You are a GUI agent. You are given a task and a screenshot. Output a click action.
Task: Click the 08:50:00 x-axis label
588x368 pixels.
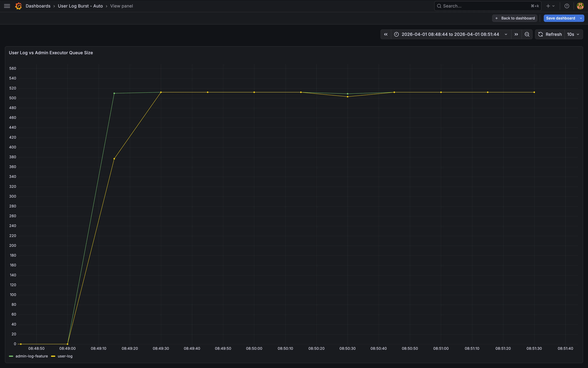[254, 349]
